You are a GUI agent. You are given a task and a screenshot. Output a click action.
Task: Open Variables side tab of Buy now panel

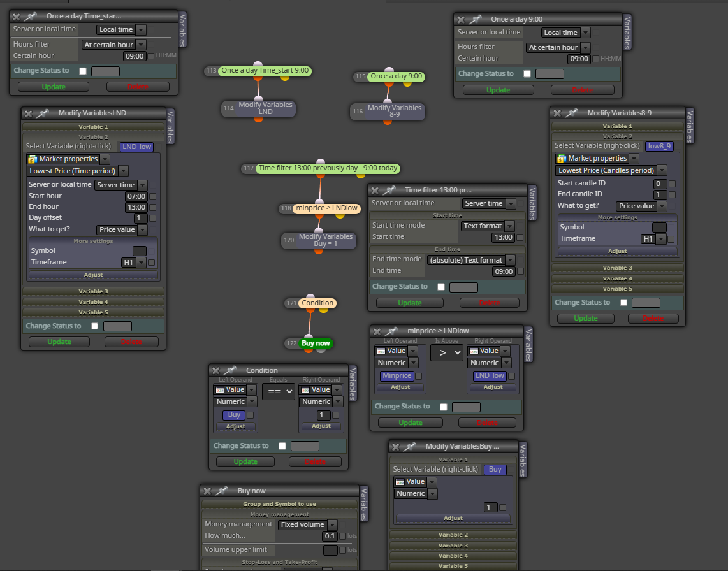tap(364, 504)
